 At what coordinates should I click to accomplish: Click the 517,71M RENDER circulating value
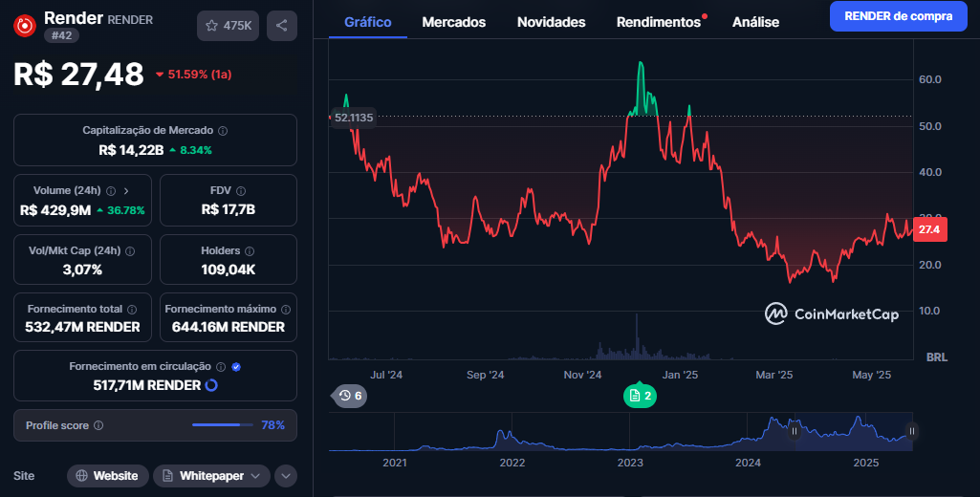tap(147, 386)
